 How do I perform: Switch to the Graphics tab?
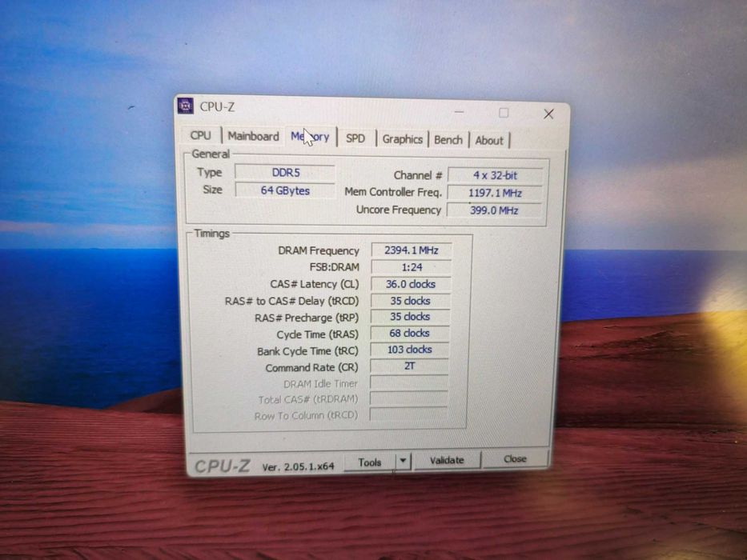[x=402, y=139]
